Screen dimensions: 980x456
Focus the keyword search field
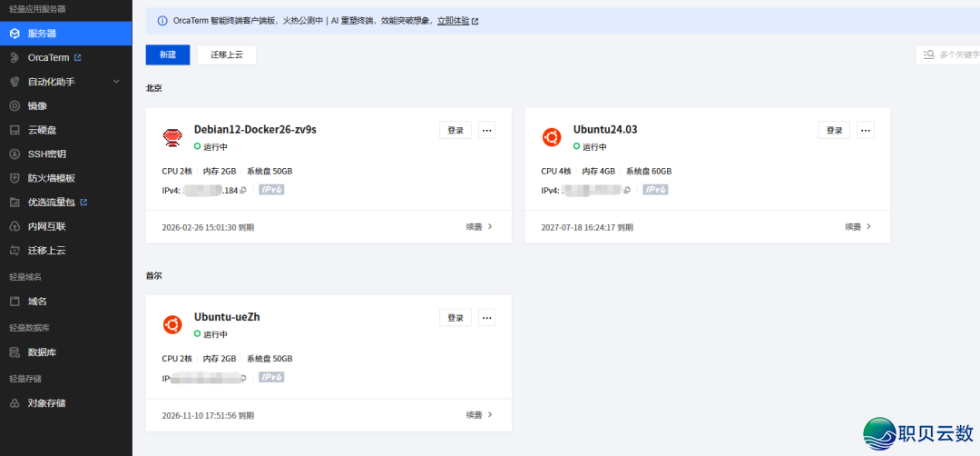(953, 55)
